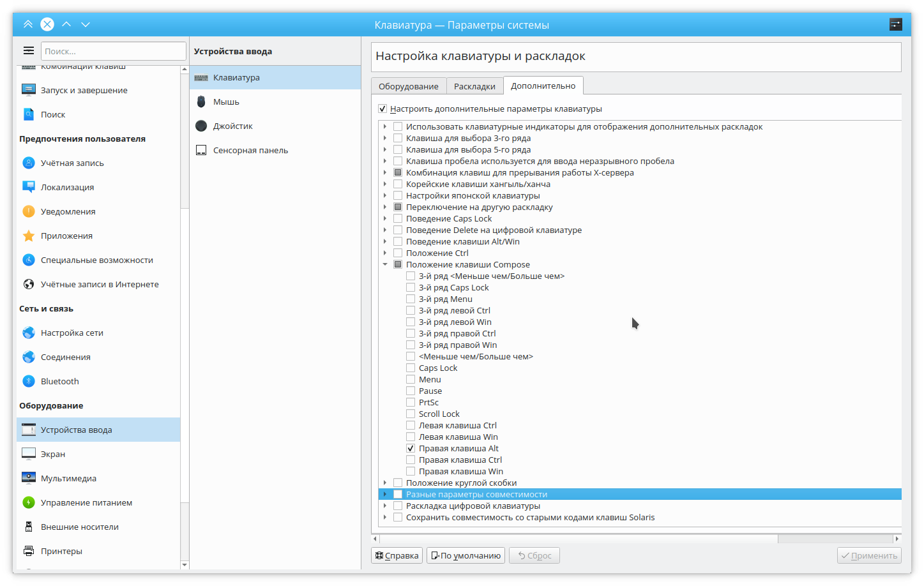Viewport: 924px width, 586px height.
Task: Open the 'Оборудование' tab
Action: [x=408, y=86]
